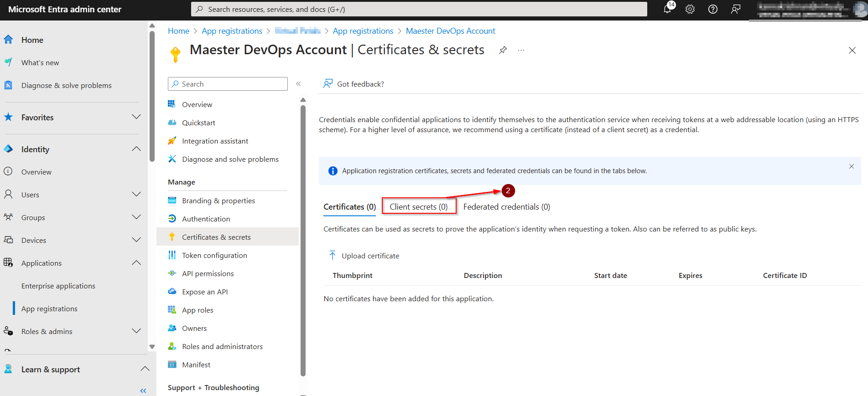
Task: Click the Upload certificate button
Action: [x=364, y=256]
